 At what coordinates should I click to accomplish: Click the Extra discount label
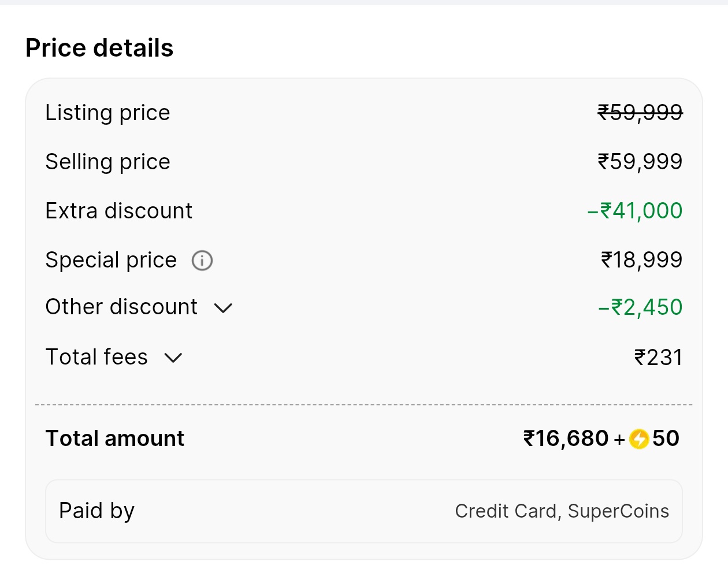[118, 211]
